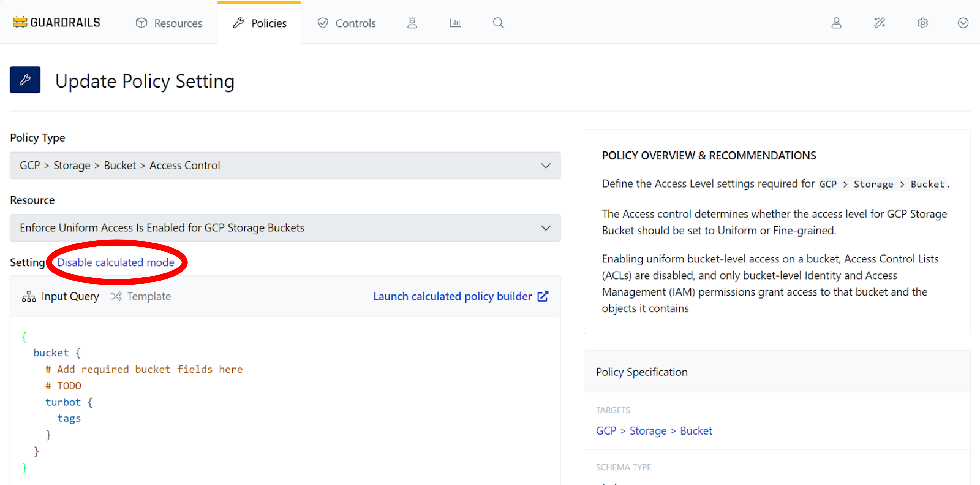Open the magic wand tool icon
The image size is (980, 485).
(x=880, y=23)
